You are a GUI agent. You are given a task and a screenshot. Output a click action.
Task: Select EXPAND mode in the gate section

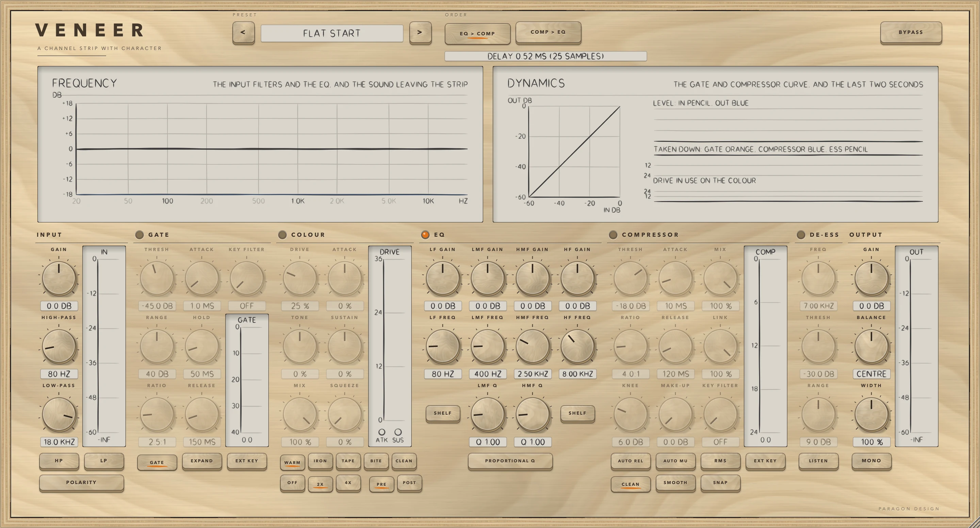(x=202, y=461)
